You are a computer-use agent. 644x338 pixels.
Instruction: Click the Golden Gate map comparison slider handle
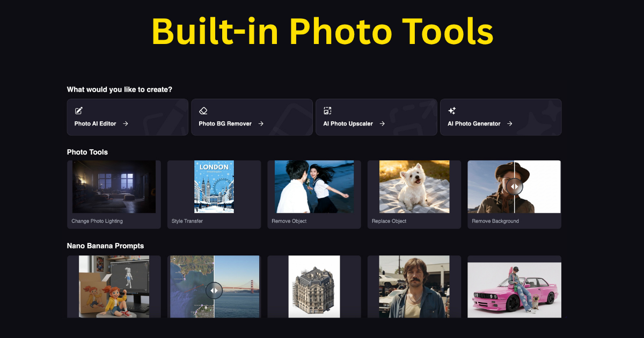[214, 290]
